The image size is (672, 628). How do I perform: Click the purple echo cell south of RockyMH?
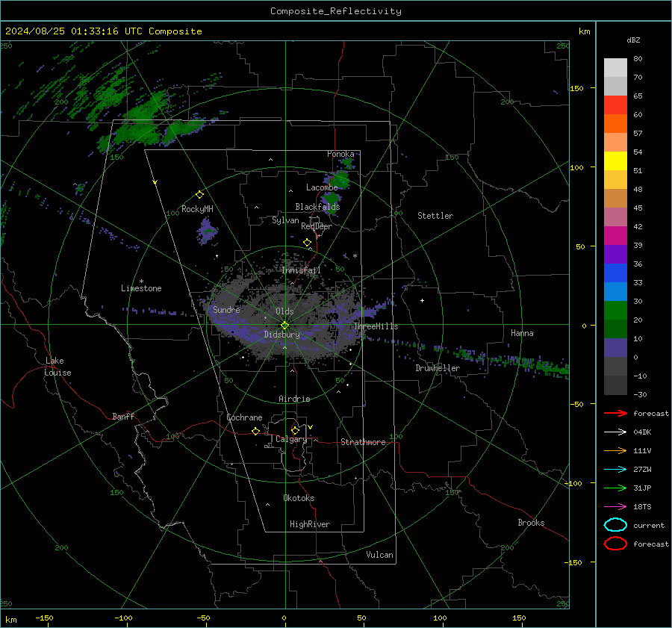point(207,231)
